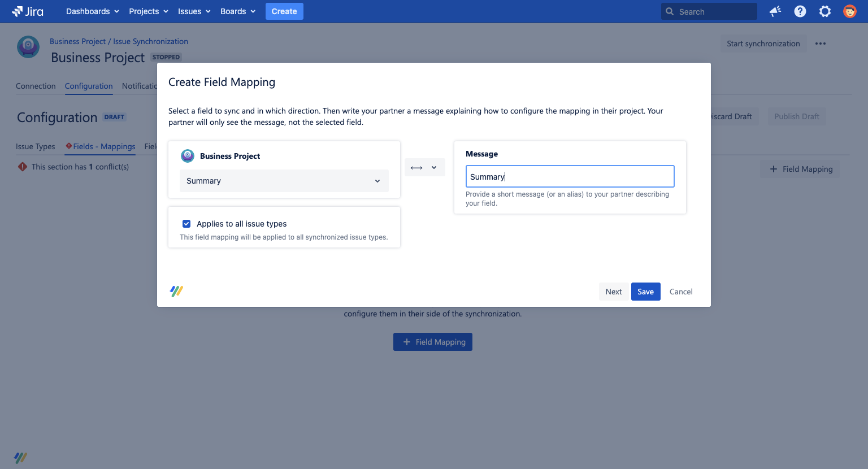Click the Business Project icon inside the dialog
The image size is (868, 469).
pos(187,156)
